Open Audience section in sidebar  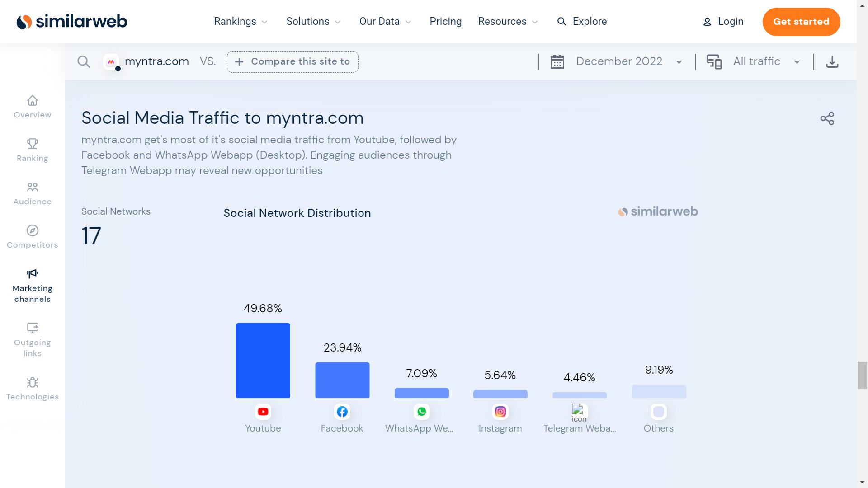[x=33, y=194]
